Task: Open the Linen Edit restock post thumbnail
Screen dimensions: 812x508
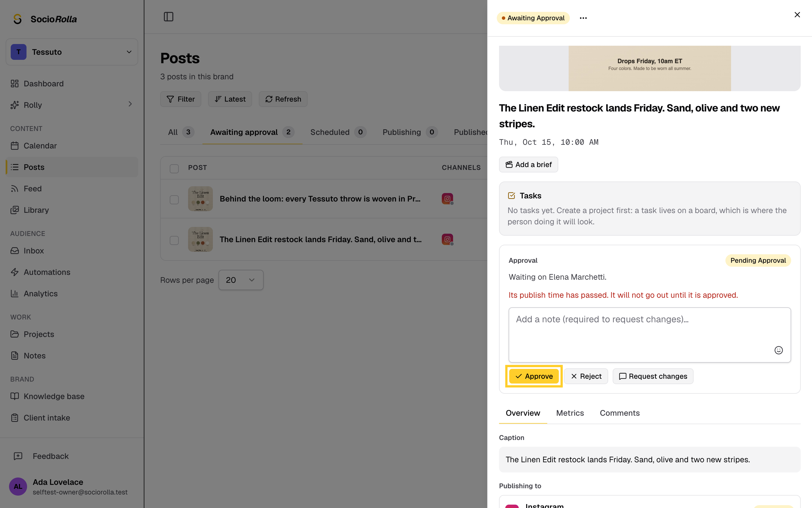Action: click(200, 239)
